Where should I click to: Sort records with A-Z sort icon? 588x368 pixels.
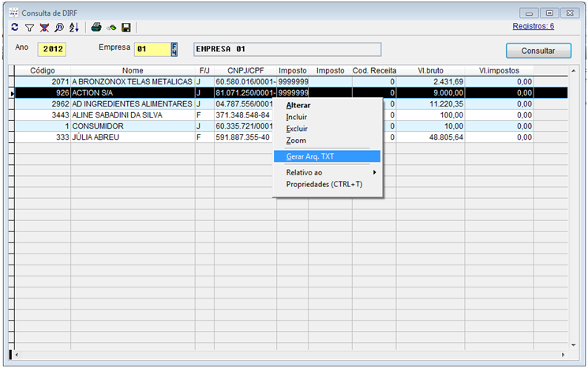tap(73, 28)
